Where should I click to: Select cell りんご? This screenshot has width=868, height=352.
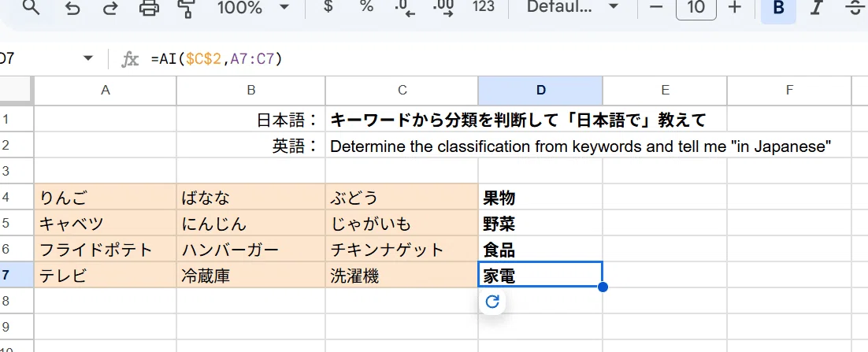(x=106, y=197)
